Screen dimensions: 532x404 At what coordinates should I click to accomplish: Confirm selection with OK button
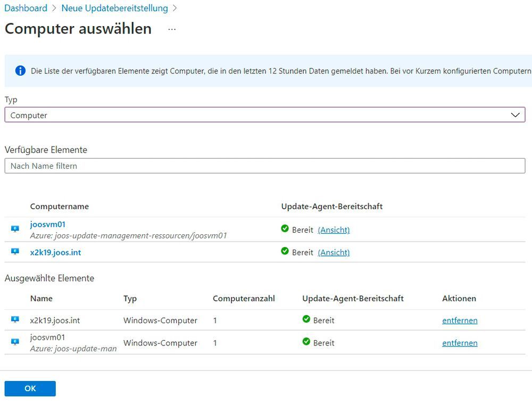(30, 389)
